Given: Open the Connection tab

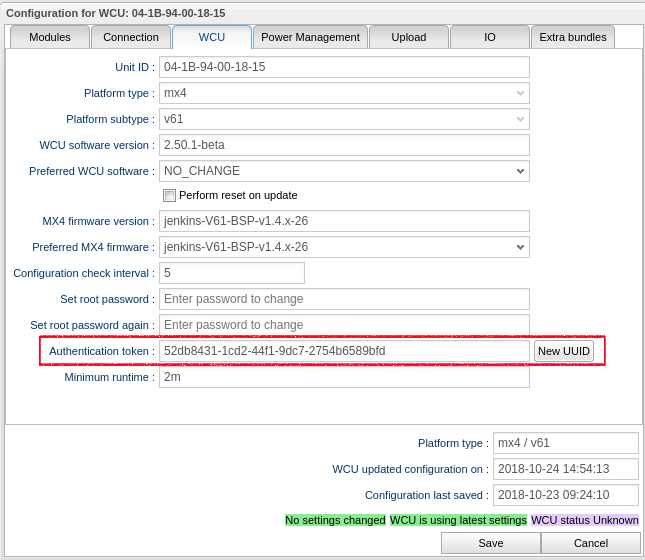Looking at the screenshot, I should 131,37.
